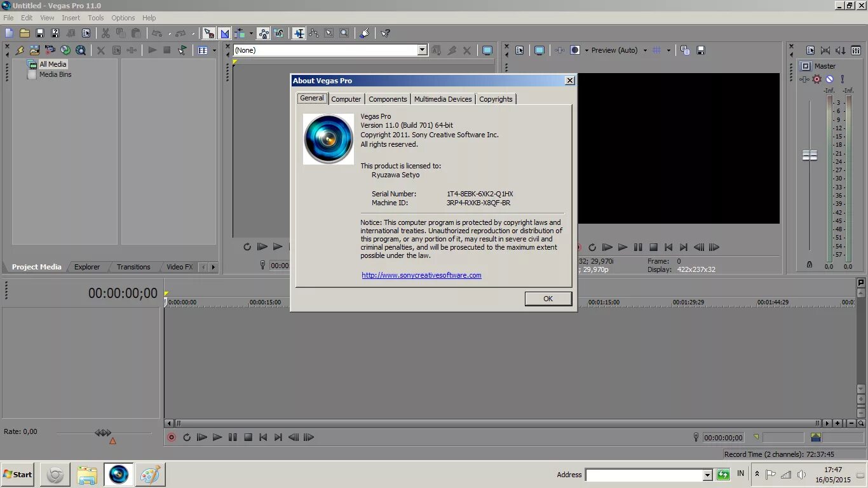Show more tabs with the right tab arrow
868x488 pixels.
coord(214,268)
